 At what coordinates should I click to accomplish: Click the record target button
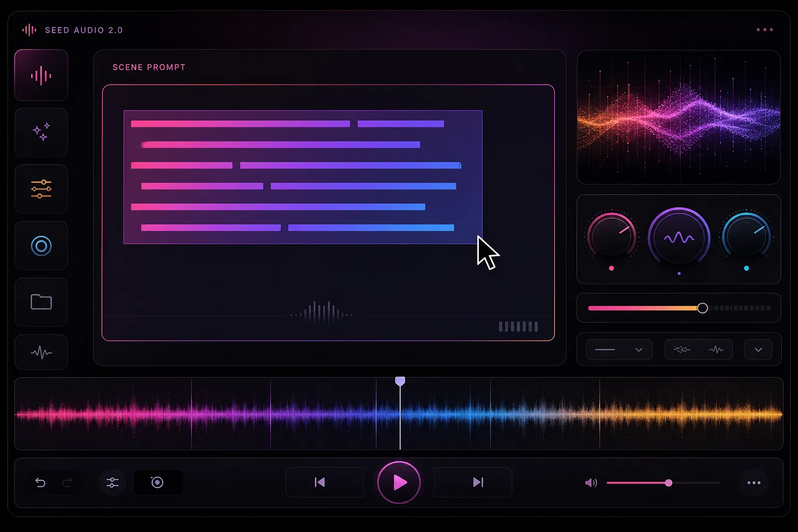(x=158, y=483)
